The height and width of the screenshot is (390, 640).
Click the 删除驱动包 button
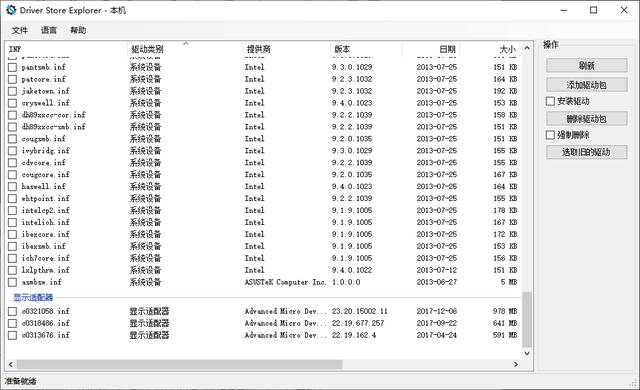pyautogui.click(x=587, y=119)
